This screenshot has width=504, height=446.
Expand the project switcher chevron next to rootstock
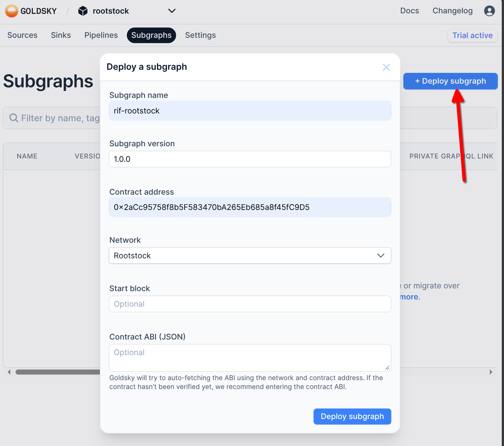click(172, 11)
